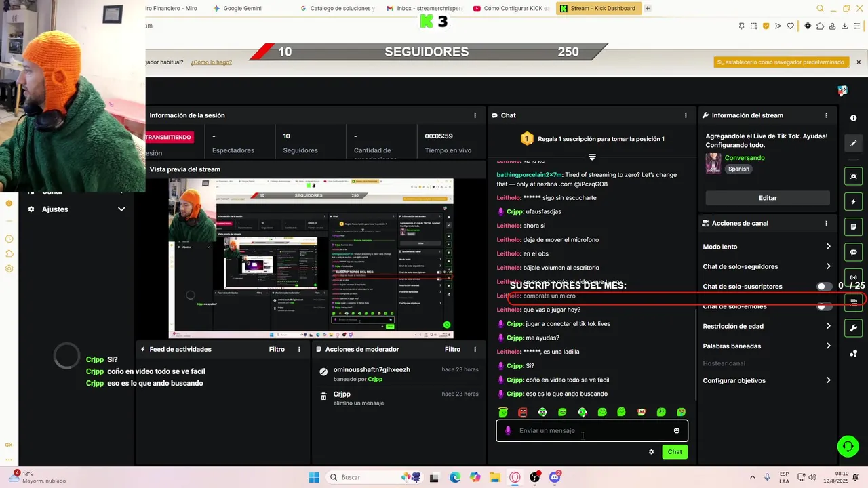Select Stream - Kick Dashboard tab
Image resolution: width=868 pixels, height=488 pixels.
pyautogui.click(x=598, y=8)
